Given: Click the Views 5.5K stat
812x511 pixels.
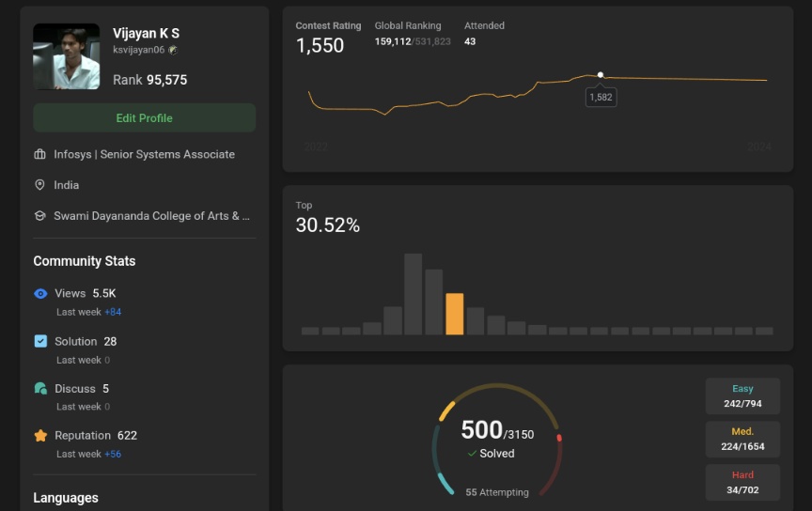Looking at the screenshot, I should click(86, 294).
